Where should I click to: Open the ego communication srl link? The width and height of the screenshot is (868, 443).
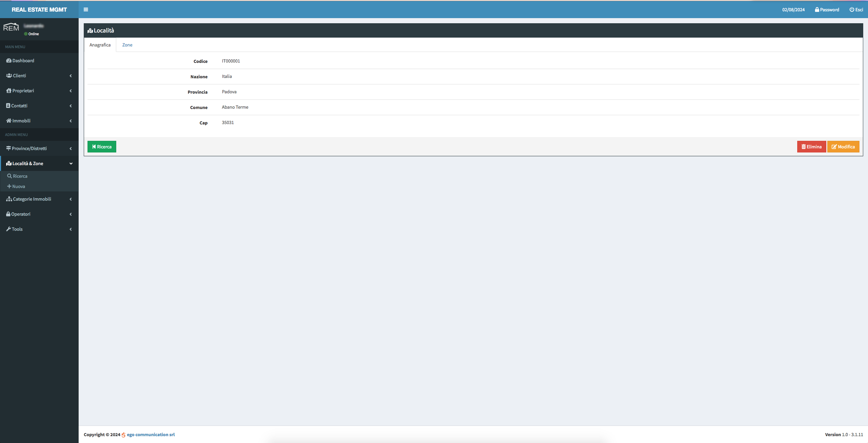click(x=151, y=434)
